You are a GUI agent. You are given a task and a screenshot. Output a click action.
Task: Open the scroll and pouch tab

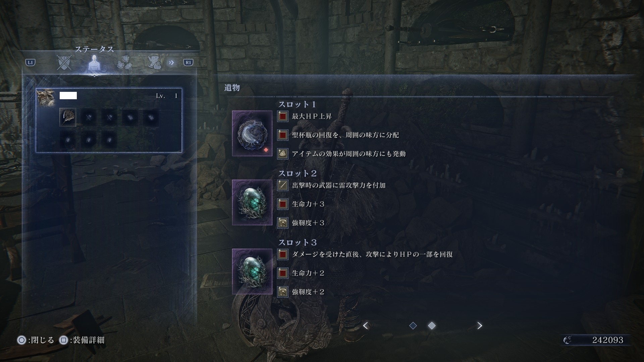coord(155,63)
